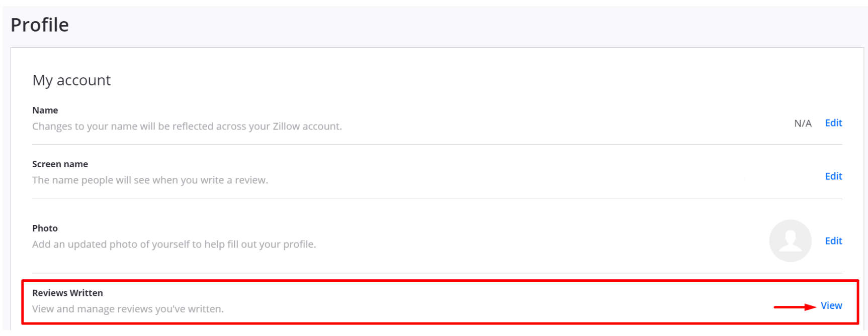Click the My account section title
The width and height of the screenshot is (868, 336).
71,80
